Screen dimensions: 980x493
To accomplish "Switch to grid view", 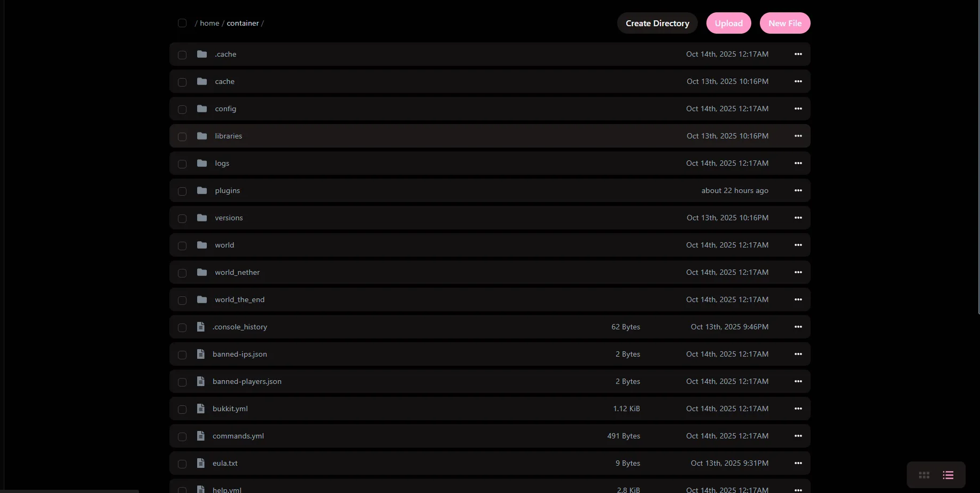I will [x=923, y=475].
